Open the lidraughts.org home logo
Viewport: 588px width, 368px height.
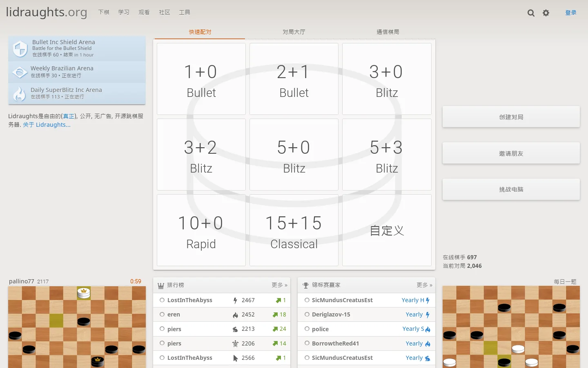(47, 12)
